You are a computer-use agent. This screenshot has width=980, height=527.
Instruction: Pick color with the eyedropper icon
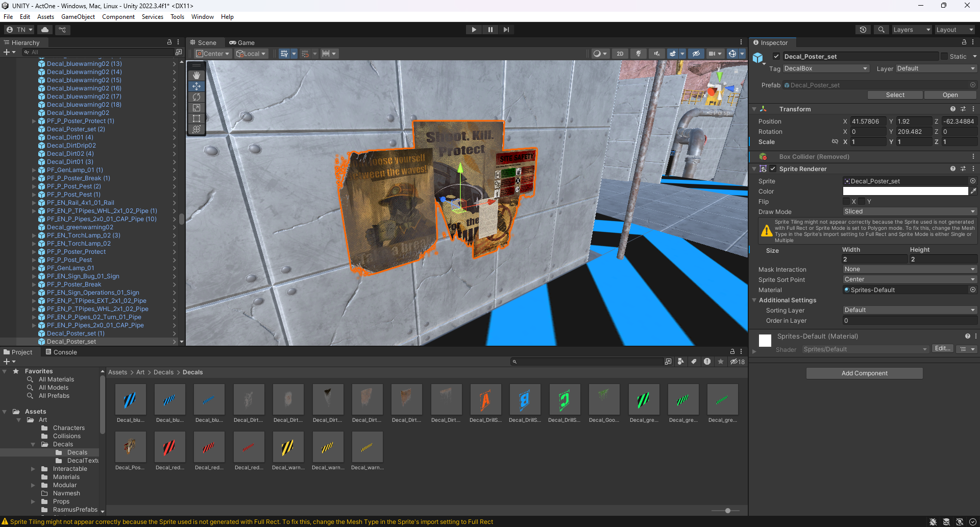click(x=973, y=191)
